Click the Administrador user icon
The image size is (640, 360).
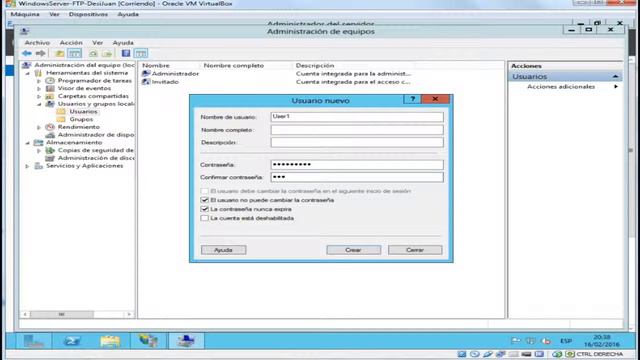coord(146,73)
